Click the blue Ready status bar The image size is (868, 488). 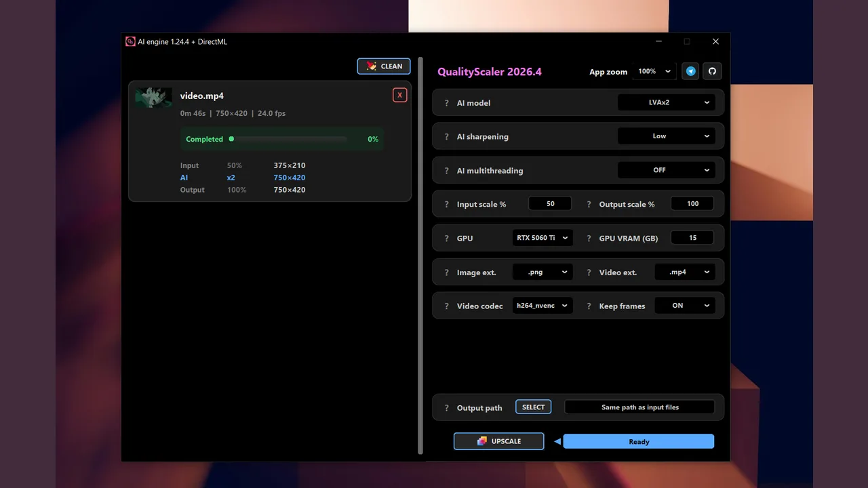(x=639, y=441)
